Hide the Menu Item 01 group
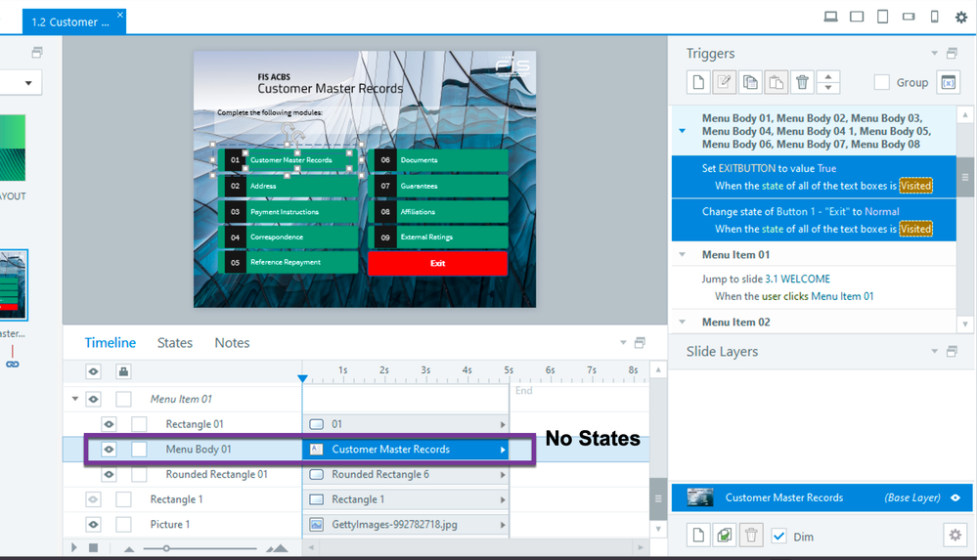The height and width of the screenshot is (560, 977). [94, 399]
